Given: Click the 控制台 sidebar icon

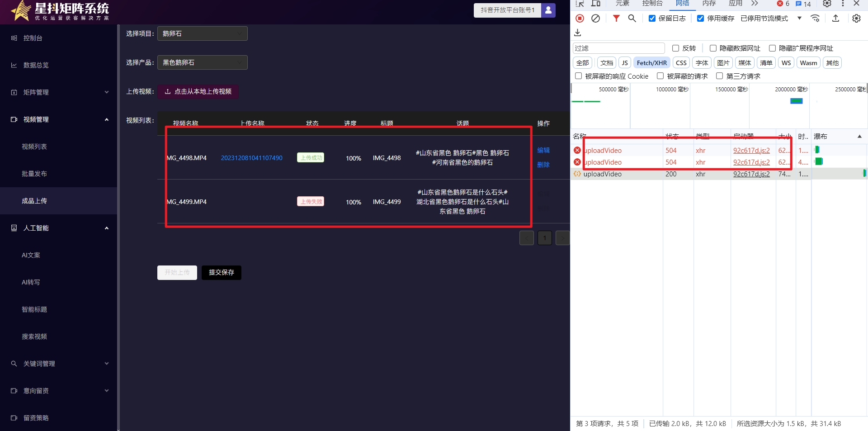Looking at the screenshot, I should pos(14,38).
